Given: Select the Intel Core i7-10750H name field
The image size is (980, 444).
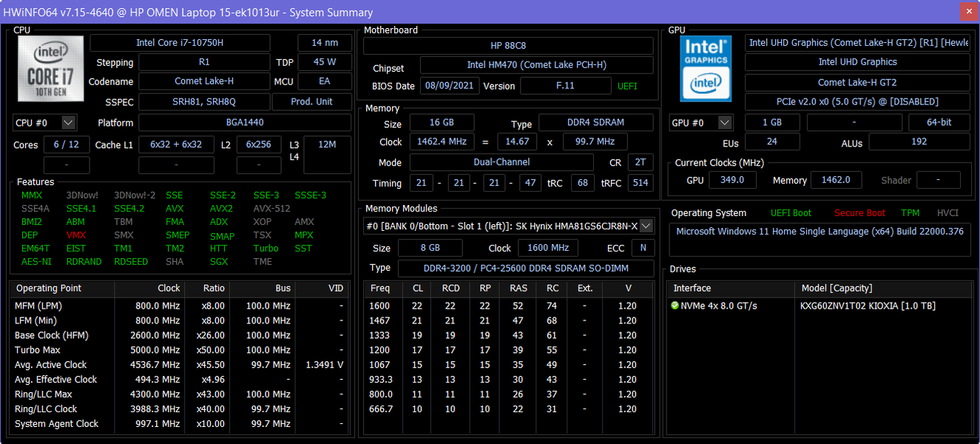Looking at the screenshot, I should [180, 43].
